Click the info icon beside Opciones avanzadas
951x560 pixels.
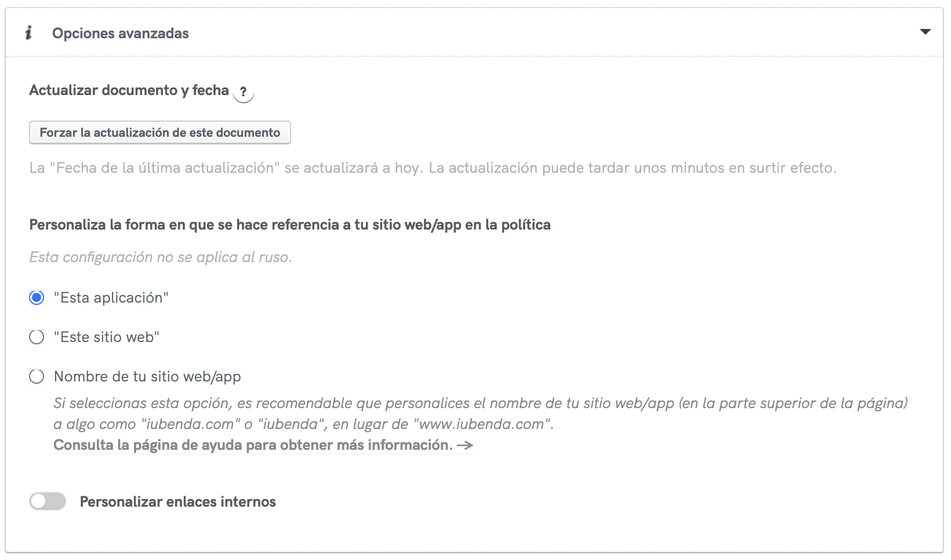click(x=28, y=33)
